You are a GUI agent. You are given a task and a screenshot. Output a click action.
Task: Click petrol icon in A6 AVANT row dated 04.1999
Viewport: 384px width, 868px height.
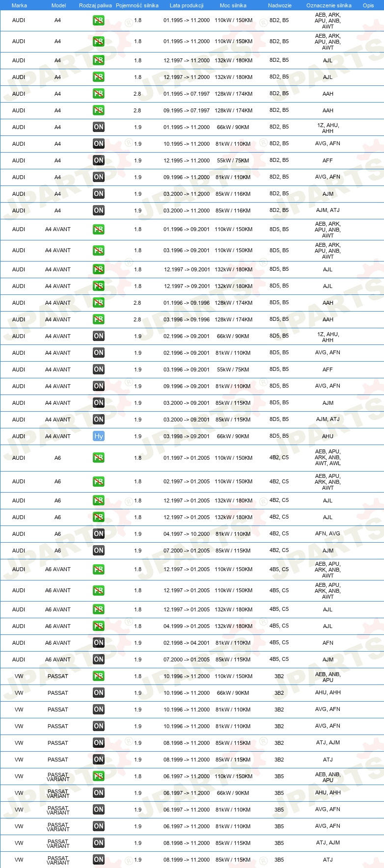[99, 626]
